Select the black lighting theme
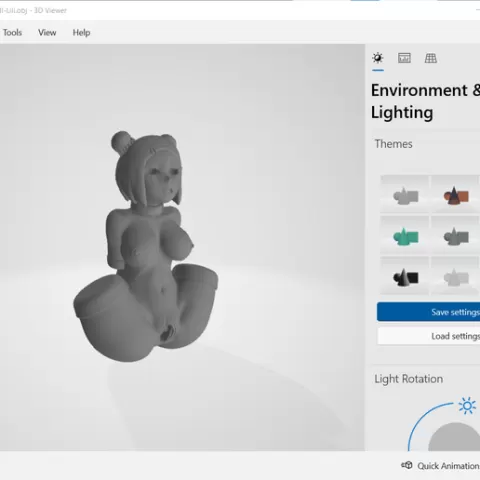 point(405,276)
